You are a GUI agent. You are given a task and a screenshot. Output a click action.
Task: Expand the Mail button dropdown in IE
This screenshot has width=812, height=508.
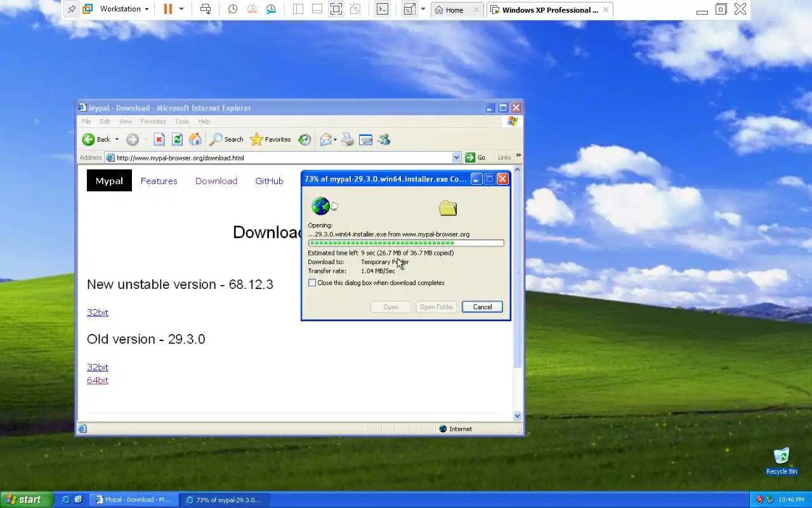(335, 140)
